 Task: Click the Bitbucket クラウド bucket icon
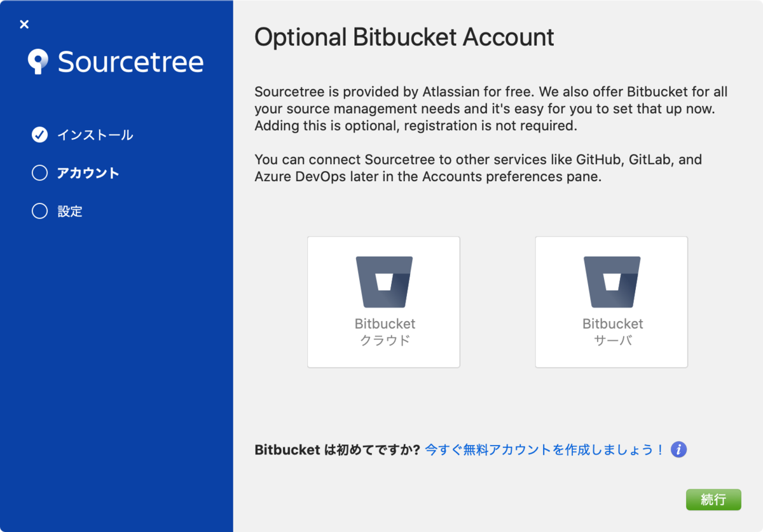pyautogui.click(x=384, y=282)
